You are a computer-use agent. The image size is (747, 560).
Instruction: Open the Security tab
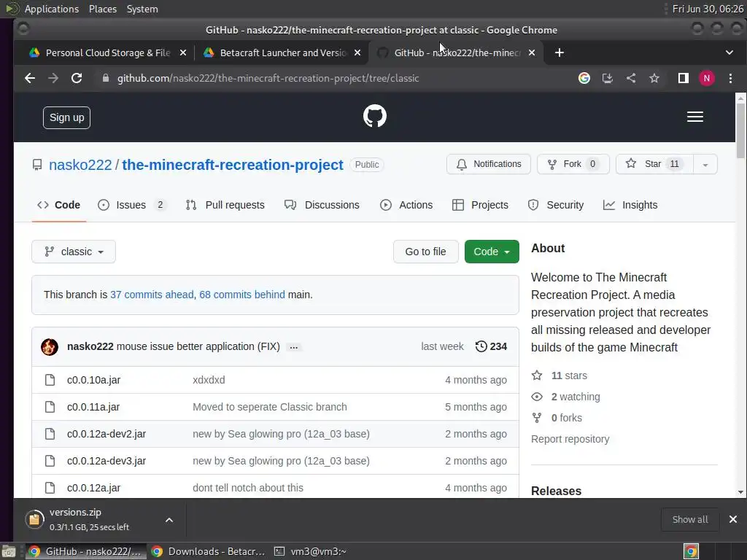[555, 205]
